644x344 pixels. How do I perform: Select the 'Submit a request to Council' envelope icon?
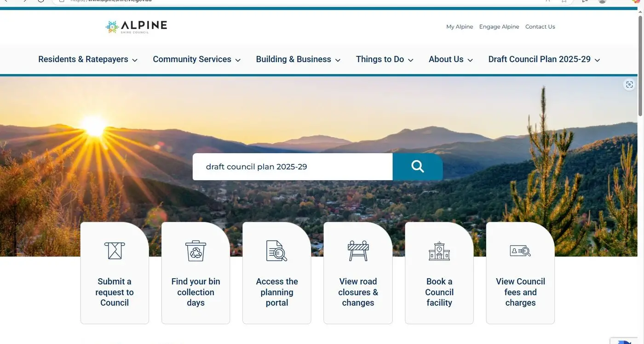(114, 251)
